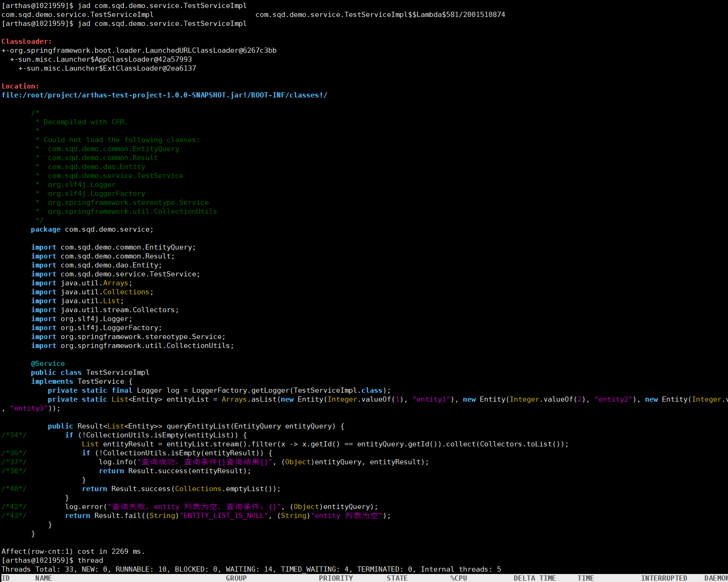Image resolution: width=728 pixels, height=582 pixels.
Task: Click the /*43*/ line number marker
Action: (x=14, y=516)
